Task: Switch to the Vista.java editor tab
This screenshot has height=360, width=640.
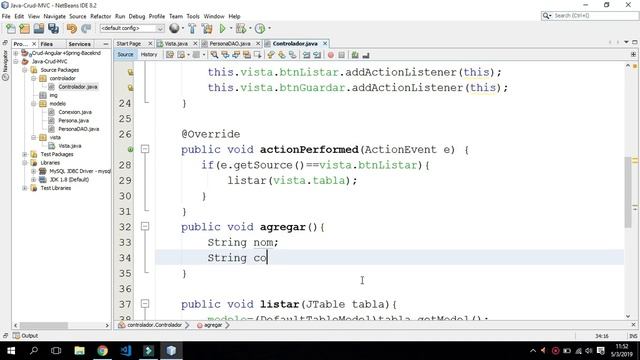Action: coord(176,43)
